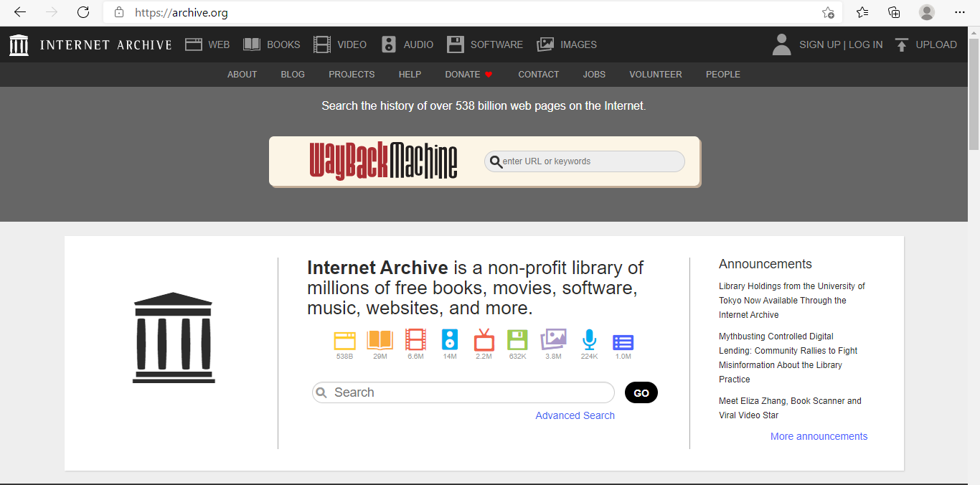Screen dimensions: 980x485
Task: Open the browser profile avatar
Action: click(927, 12)
